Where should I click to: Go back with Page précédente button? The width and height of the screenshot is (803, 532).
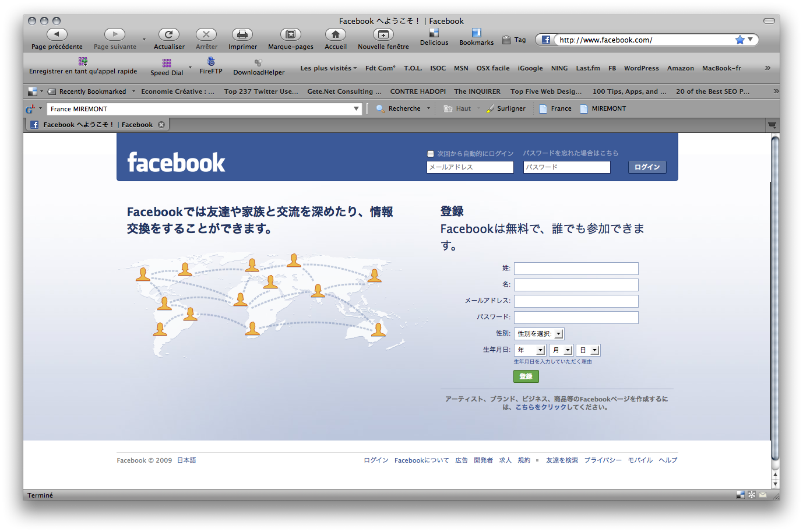(57, 34)
